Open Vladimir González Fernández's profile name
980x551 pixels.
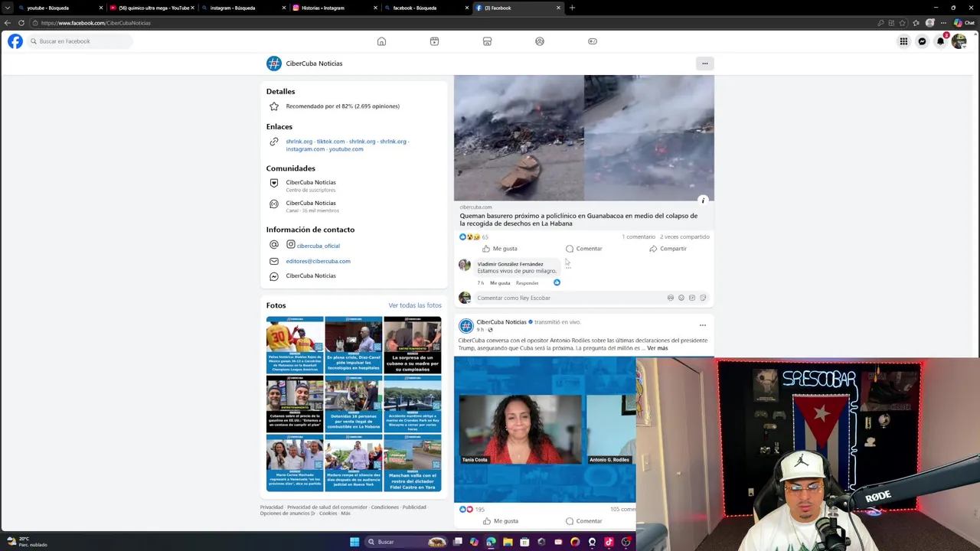[510, 264]
